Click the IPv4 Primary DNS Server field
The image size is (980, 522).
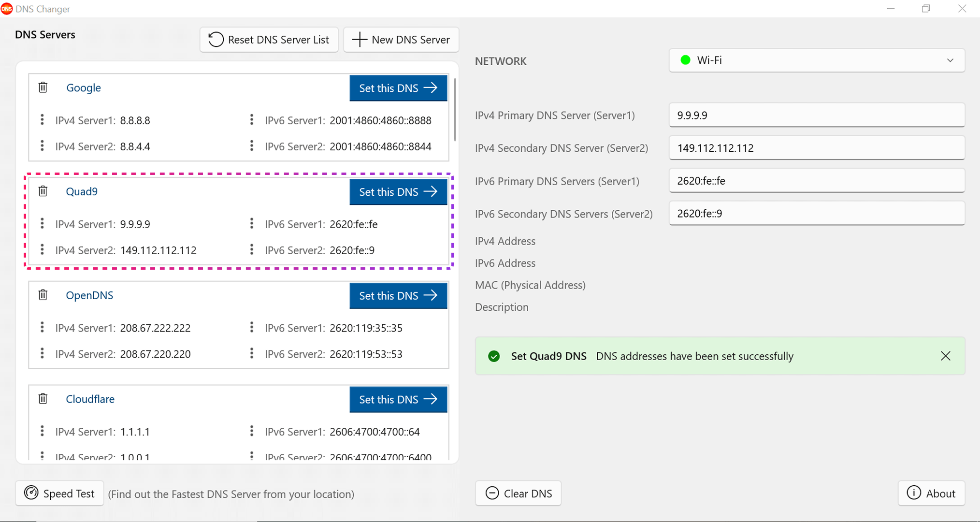(x=816, y=115)
